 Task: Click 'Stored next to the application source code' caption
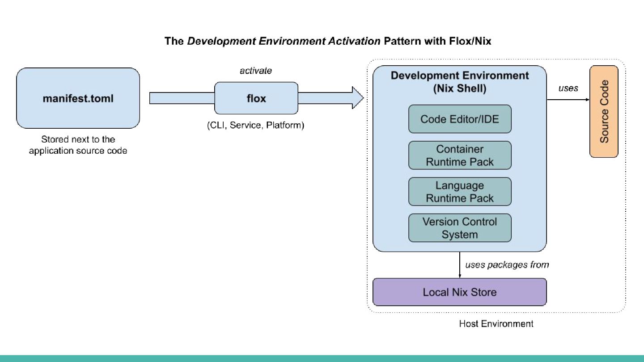(x=78, y=145)
